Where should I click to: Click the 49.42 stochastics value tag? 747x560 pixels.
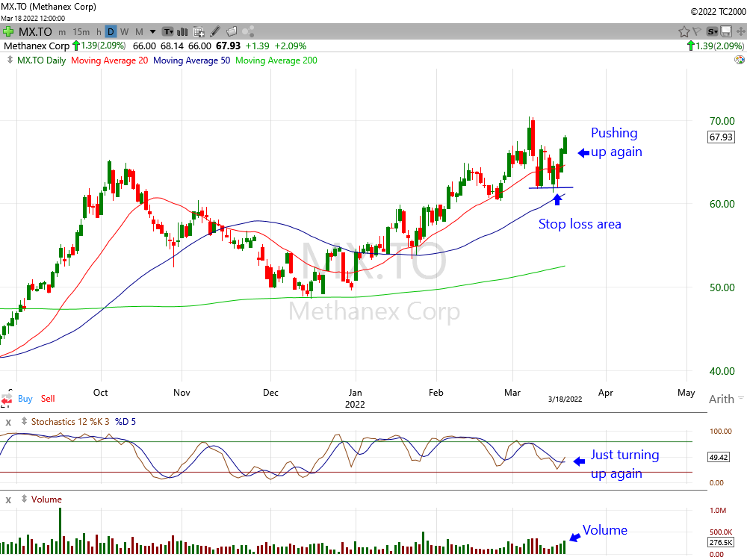click(x=719, y=457)
